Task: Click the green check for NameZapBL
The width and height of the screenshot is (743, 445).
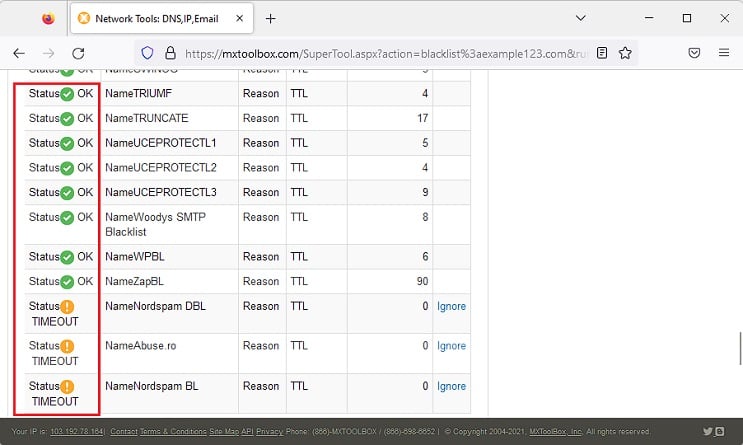Action: (x=67, y=282)
